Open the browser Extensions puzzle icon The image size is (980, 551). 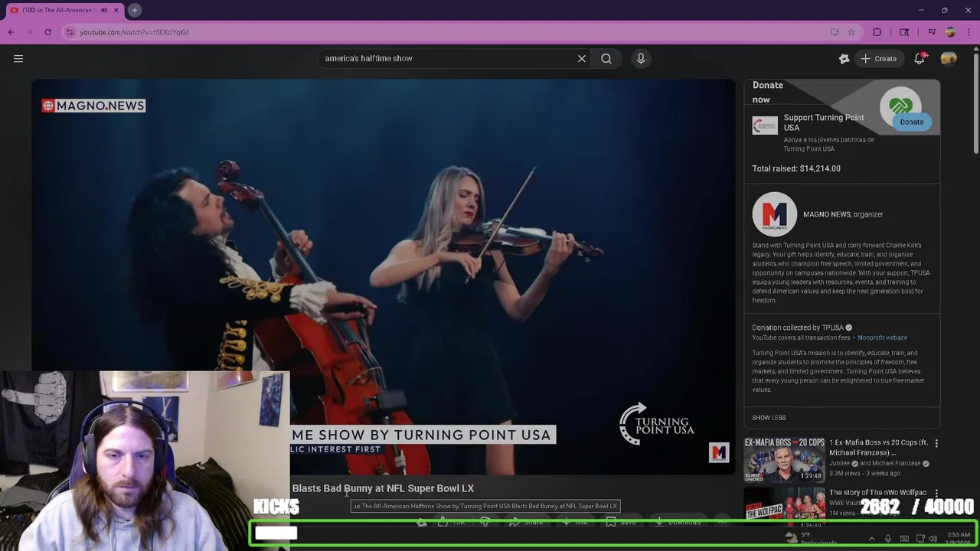(877, 32)
